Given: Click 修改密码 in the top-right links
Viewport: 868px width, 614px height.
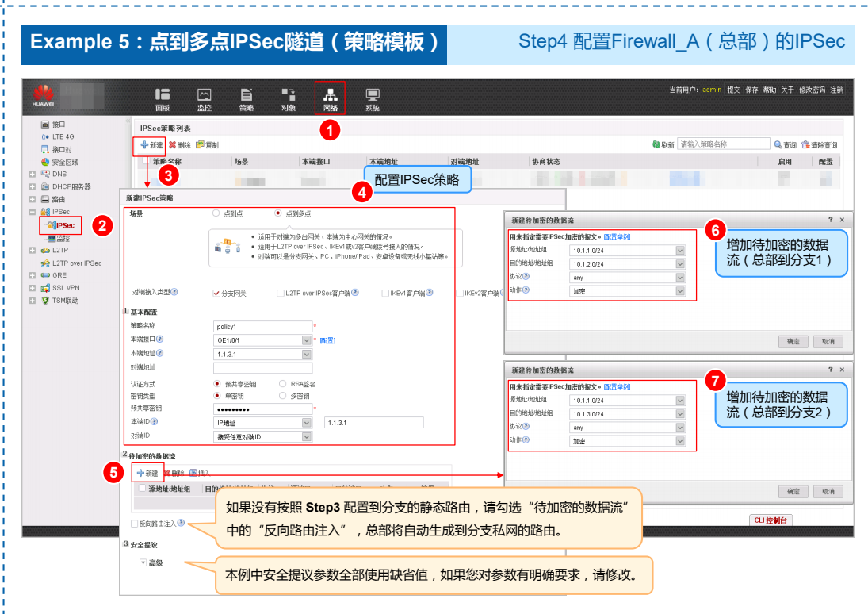Looking at the screenshot, I should (x=812, y=90).
